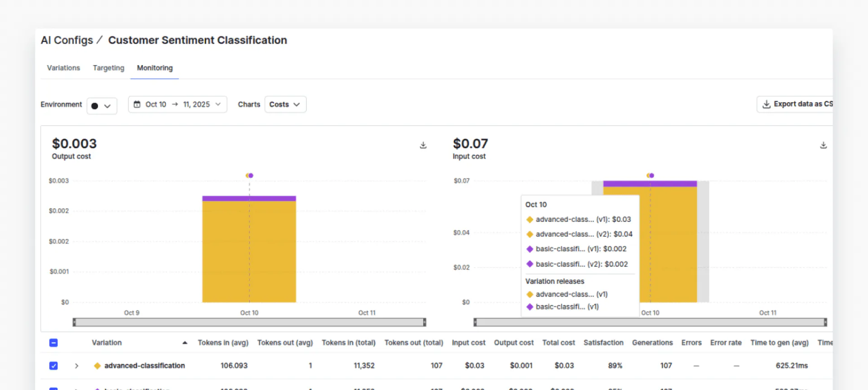The image size is (868, 390).
Task: Download the Input cost chart
Action: click(823, 145)
